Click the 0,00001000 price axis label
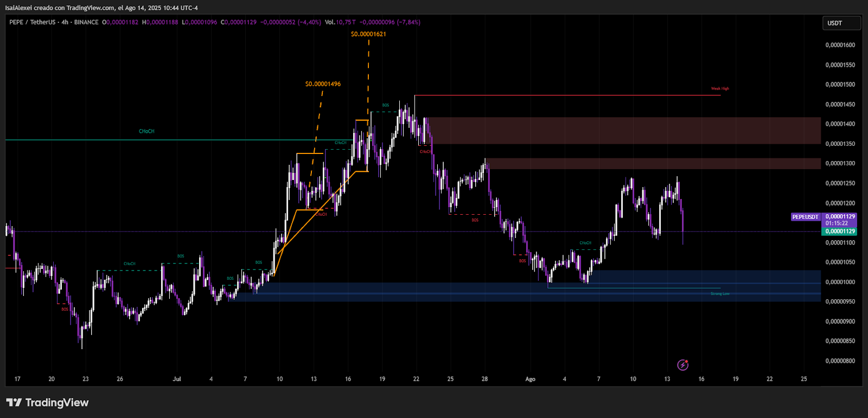The height and width of the screenshot is (418, 868). pyautogui.click(x=840, y=282)
